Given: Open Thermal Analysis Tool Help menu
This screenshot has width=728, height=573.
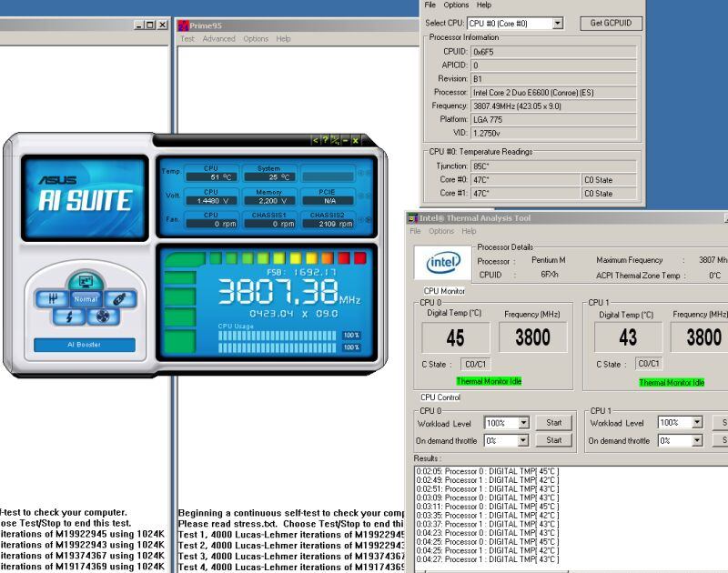Looking at the screenshot, I should (469, 231).
